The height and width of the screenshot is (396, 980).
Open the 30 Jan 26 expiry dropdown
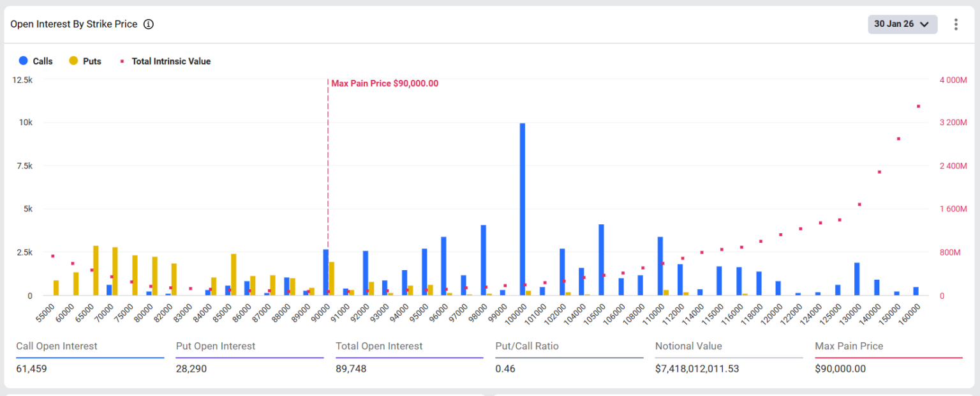click(902, 24)
